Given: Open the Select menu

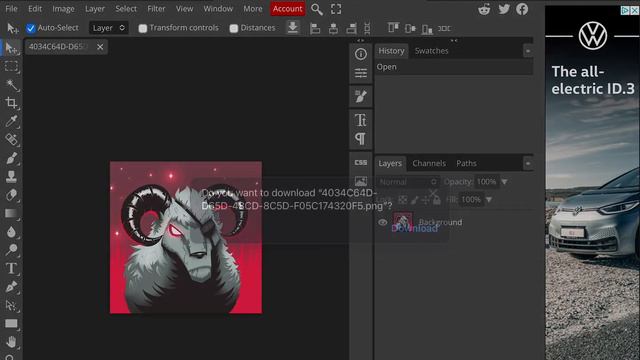Looking at the screenshot, I should click(x=126, y=9).
